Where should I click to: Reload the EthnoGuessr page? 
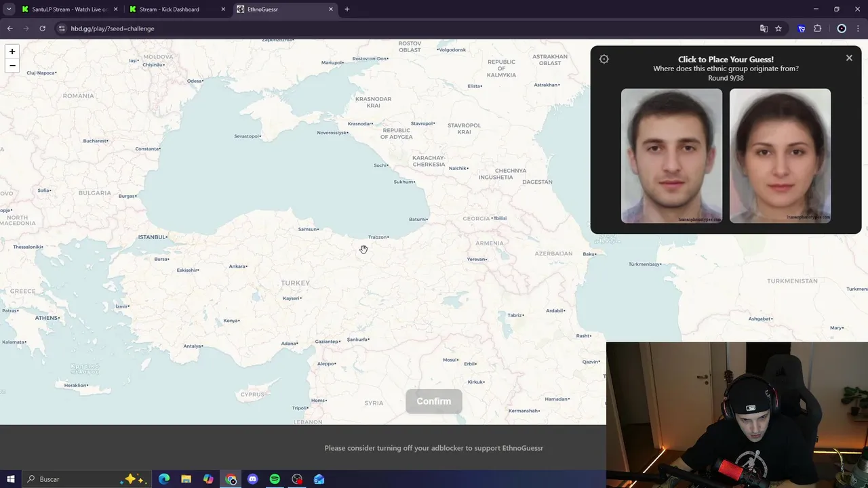pos(42,28)
